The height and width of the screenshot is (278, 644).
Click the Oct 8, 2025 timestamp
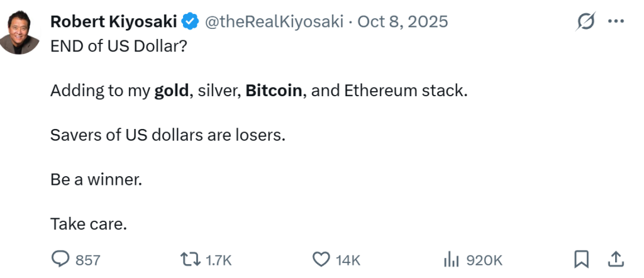402,22
